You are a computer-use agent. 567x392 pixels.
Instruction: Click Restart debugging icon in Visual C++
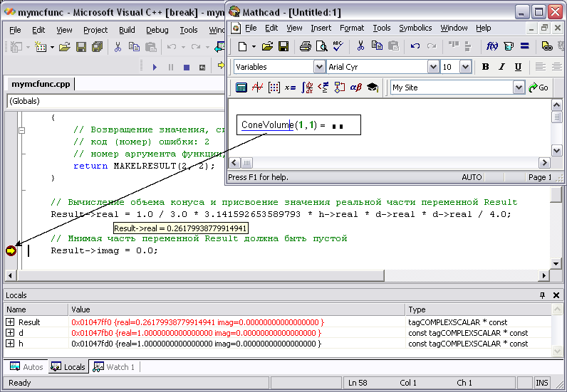pos(202,67)
